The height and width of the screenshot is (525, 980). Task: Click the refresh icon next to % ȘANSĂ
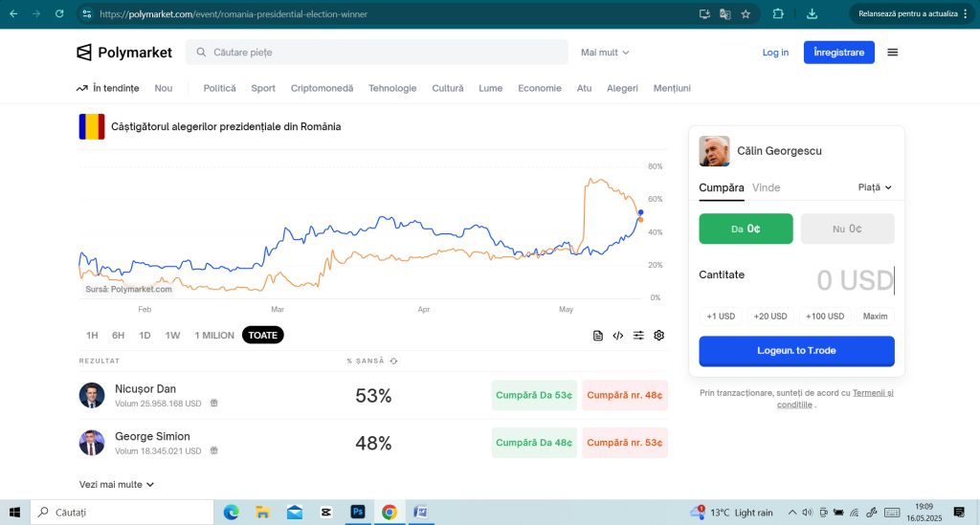393,361
